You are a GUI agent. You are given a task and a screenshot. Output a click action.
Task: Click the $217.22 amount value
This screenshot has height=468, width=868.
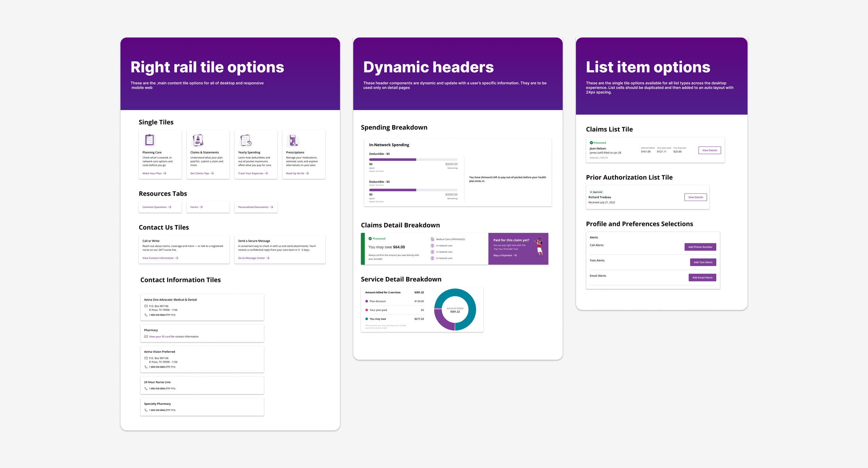point(419,319)
